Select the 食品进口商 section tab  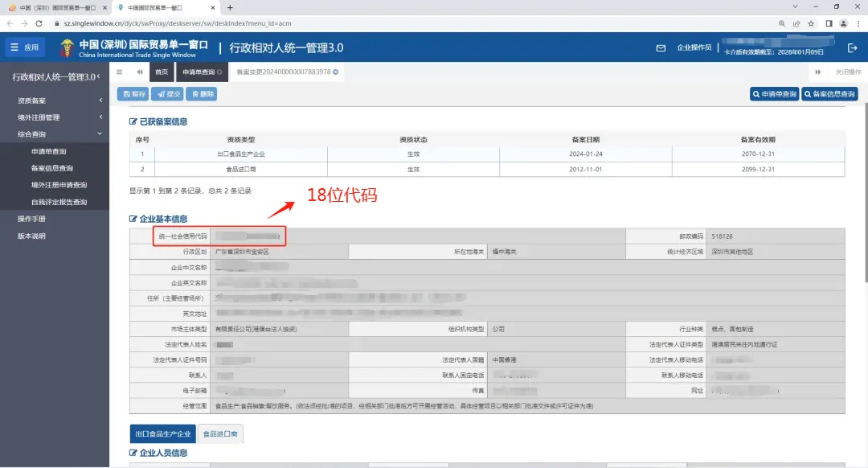[x=220, y=433]
